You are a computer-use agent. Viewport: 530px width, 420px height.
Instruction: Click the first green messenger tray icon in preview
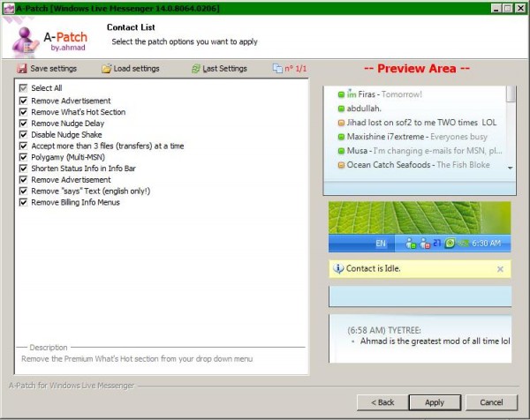tap(411, 243)
